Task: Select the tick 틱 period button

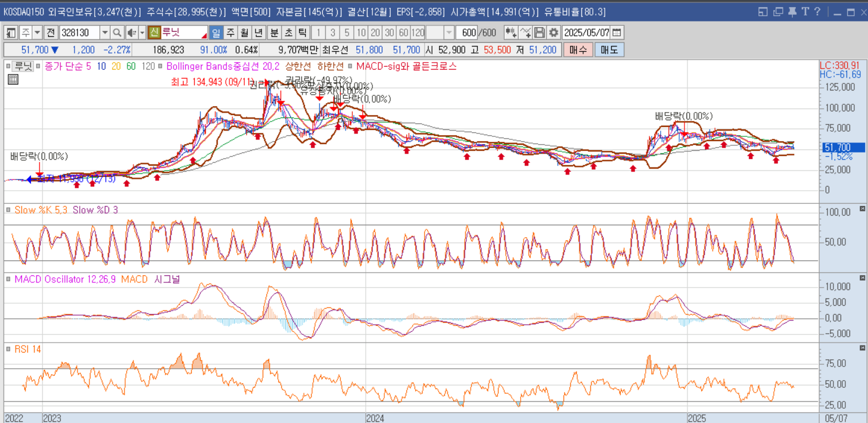Action: pos(303,33)
